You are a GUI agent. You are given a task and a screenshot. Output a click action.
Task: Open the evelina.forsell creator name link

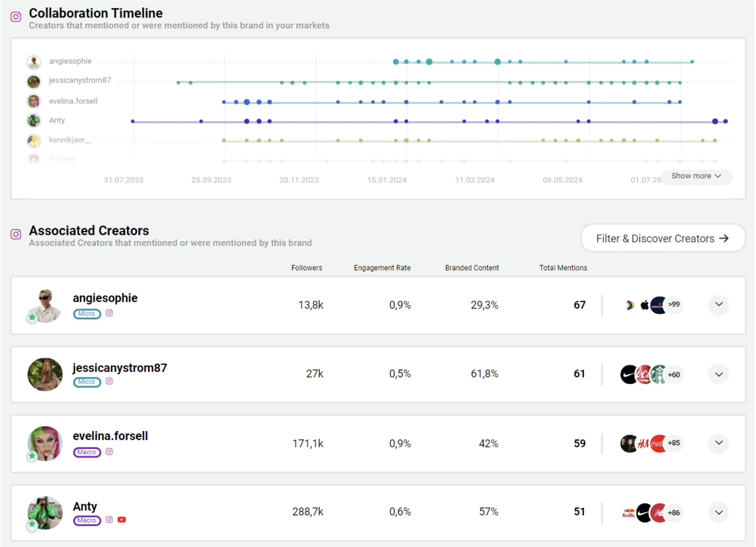(x=110, y=436)
